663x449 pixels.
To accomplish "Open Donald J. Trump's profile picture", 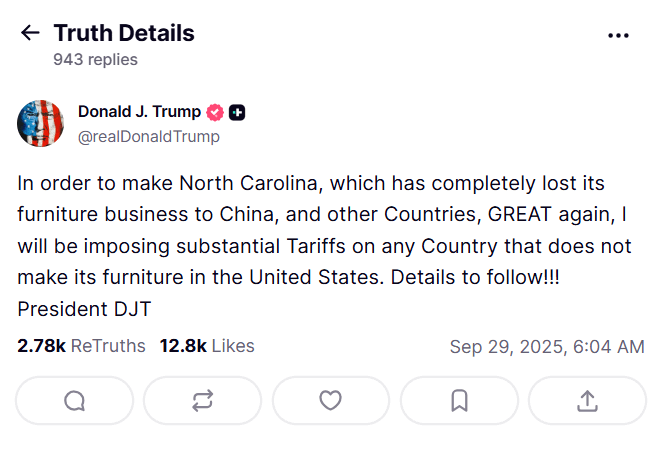I will (x=41, y=124).
